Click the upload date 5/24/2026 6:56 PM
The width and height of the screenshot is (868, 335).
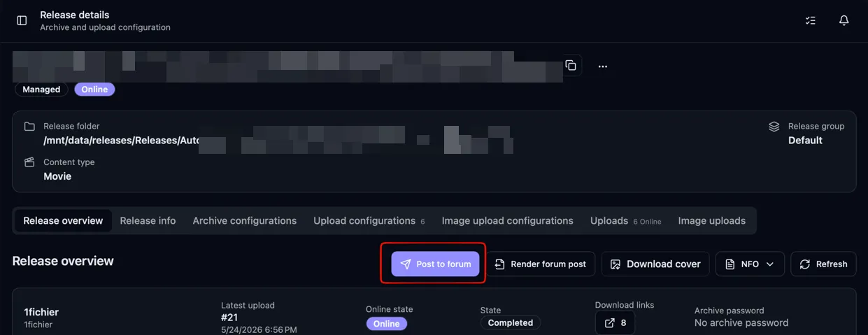coord(259,329)
